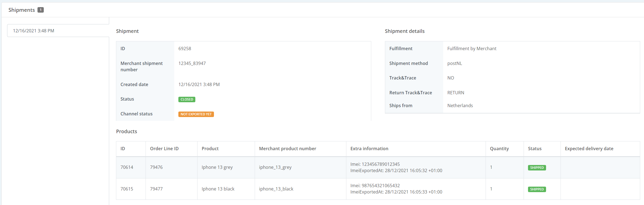Click order line ID 79477 cell
Screen dimensions: 644x205
point(156,189)
